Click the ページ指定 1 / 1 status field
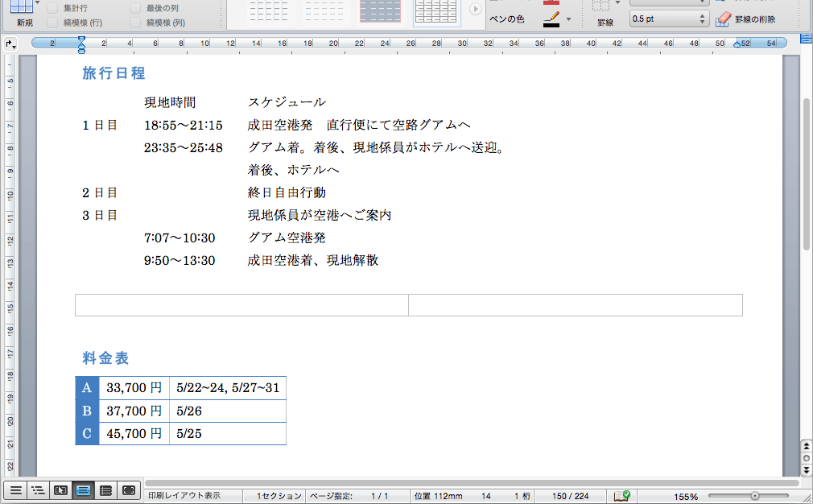Viewport: 813px width, 504px height. click(349, 496)
